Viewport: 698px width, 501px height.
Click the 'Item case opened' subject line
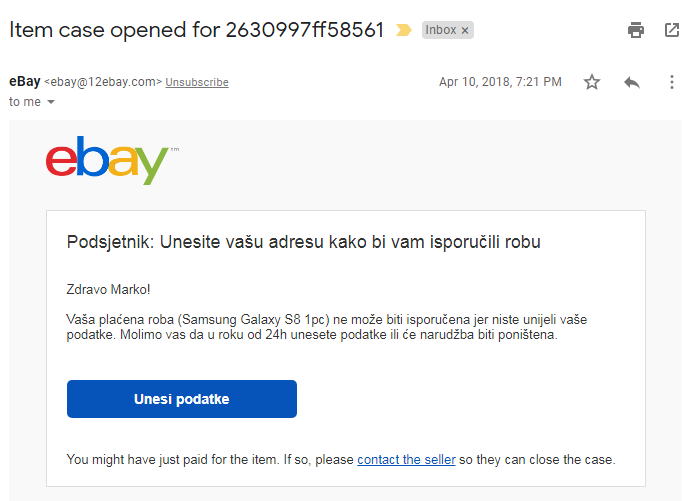(196, 30)
